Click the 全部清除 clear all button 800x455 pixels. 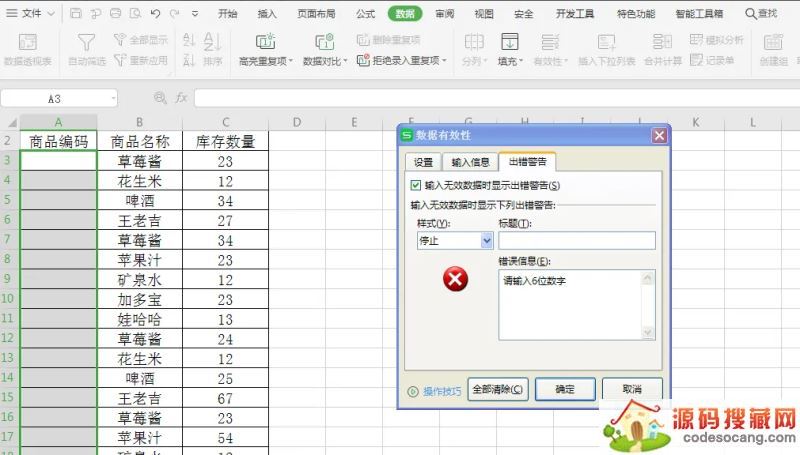click(x=497, y=390)
